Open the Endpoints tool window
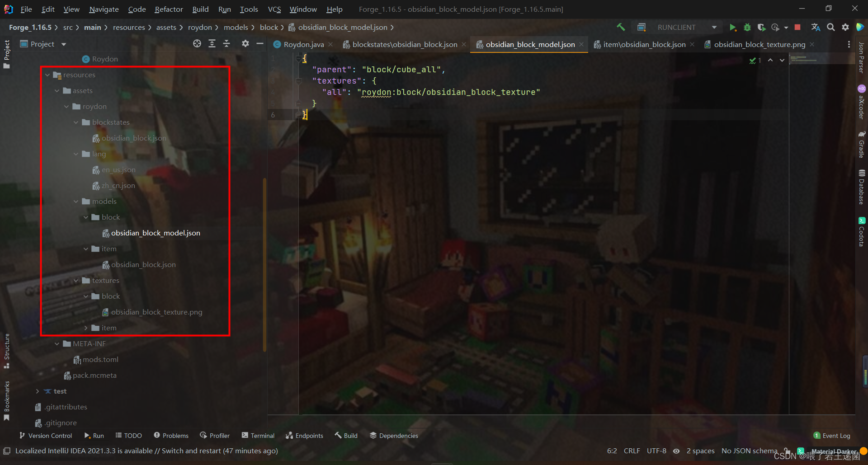This screenshot has height=465, width=868. (x=304, y=436)
